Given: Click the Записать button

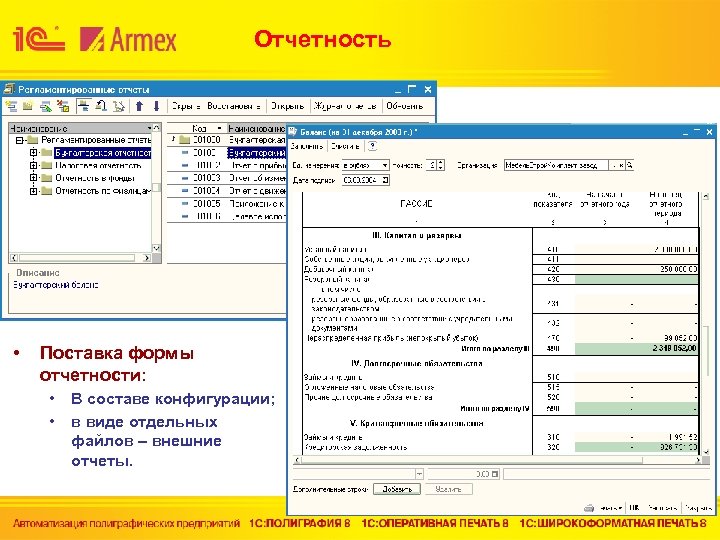Looking at the screenshot, I should point(662,508).
